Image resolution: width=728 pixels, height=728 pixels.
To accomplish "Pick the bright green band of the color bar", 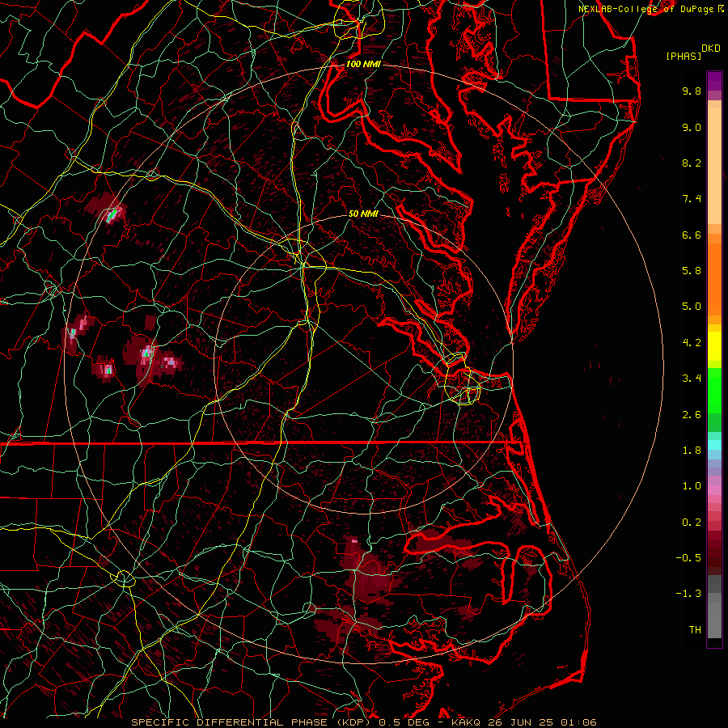I will click(714, 391).
